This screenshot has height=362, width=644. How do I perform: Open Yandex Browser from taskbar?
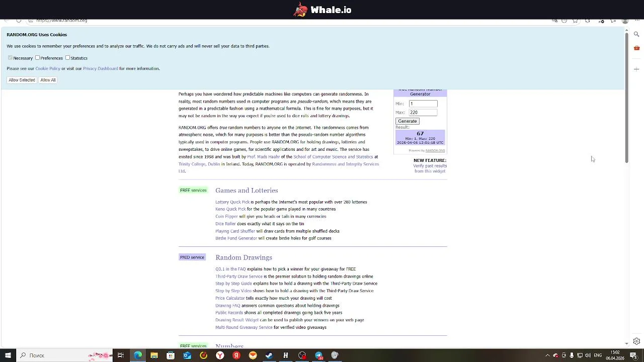coord(220,355)
